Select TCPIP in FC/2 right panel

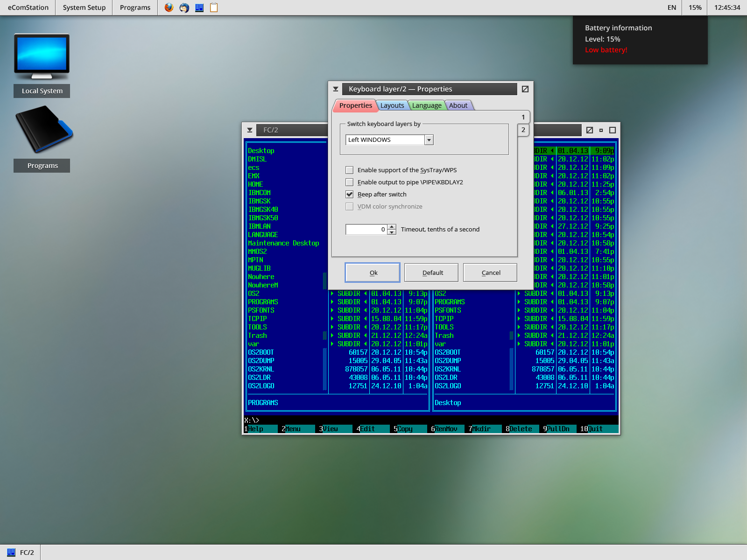click(444, 319)
